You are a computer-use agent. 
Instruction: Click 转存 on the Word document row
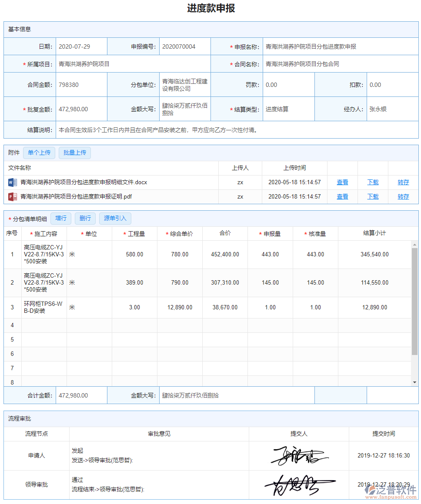403,182
